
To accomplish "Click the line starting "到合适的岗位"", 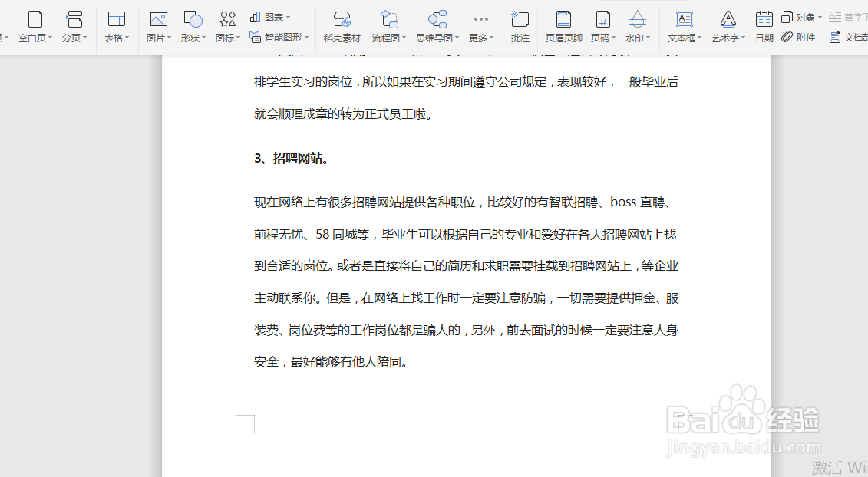I will point(466,266).
